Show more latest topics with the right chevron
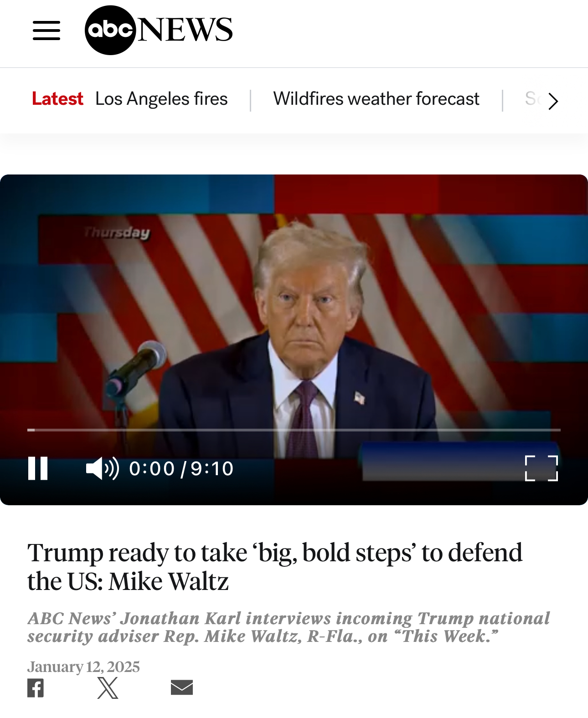 click(553, 101)
